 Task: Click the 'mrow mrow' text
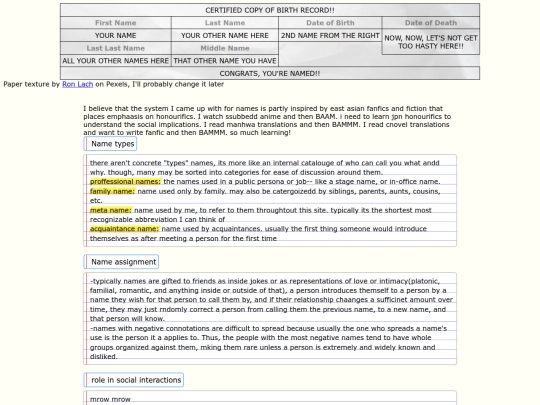[x=110, y=399]
